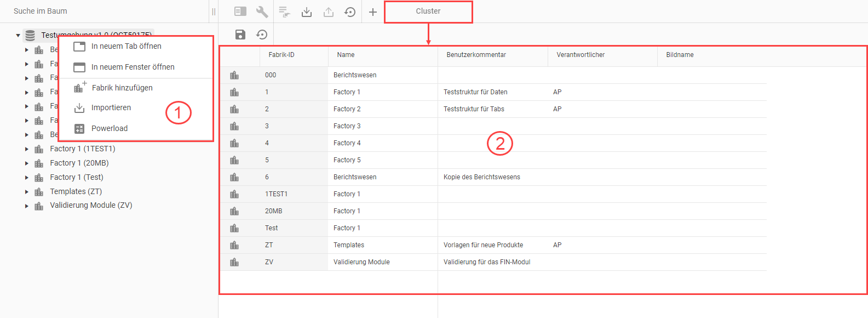Click the database icon of root node
Viewport: 868px width, 318px height.
(30, 36)
